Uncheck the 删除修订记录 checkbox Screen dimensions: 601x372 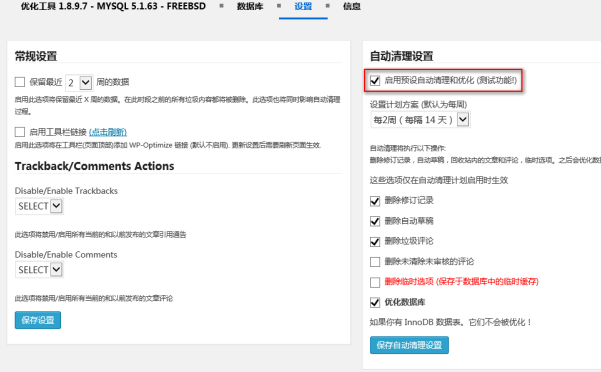click(x=375, y=201)
